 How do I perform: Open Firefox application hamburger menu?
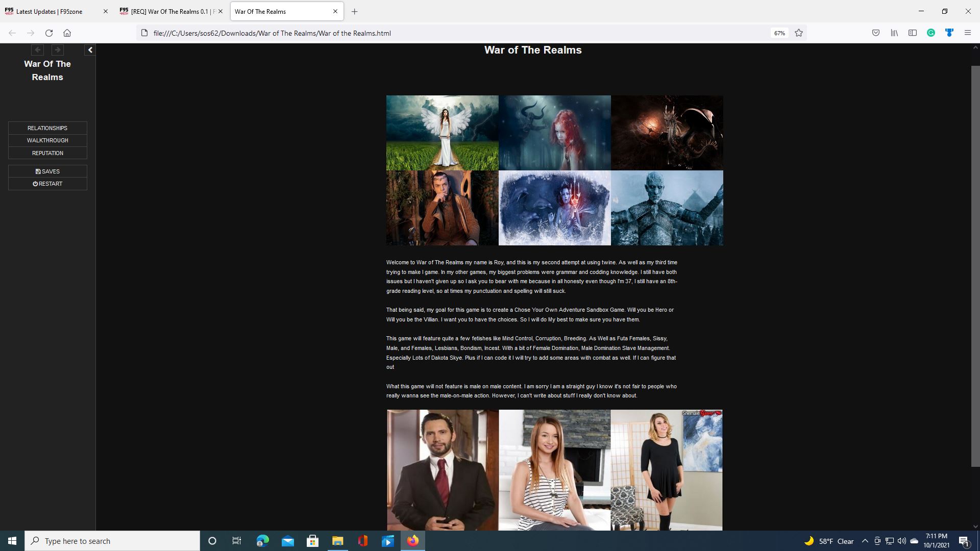tap(968, 33)
